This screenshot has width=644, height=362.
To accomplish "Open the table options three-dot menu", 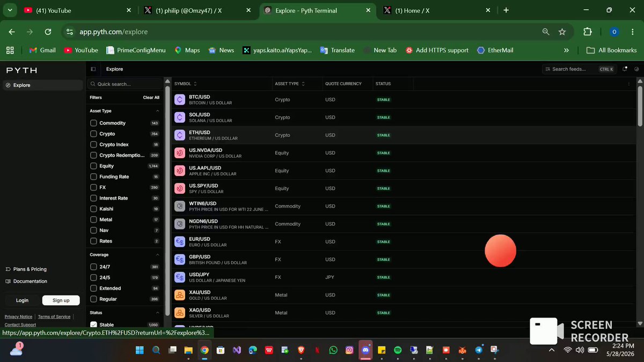I will pyautogui.click(x=628, y=84).
